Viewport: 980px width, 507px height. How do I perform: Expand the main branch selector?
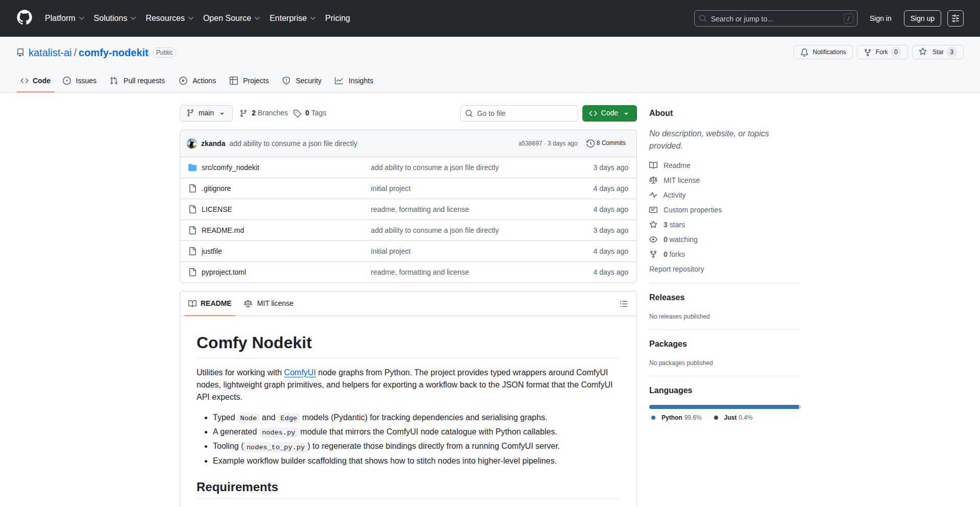point(206,113)
